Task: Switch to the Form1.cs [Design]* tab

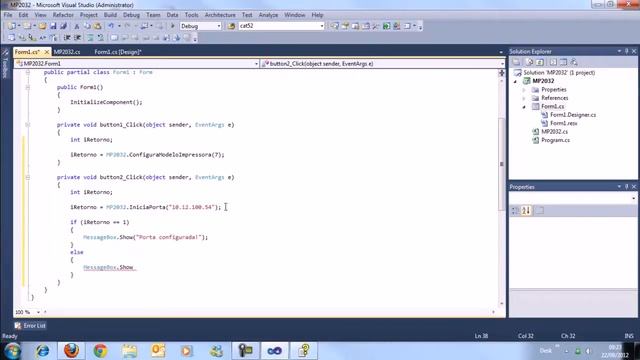Action: (x=118, y=52)
